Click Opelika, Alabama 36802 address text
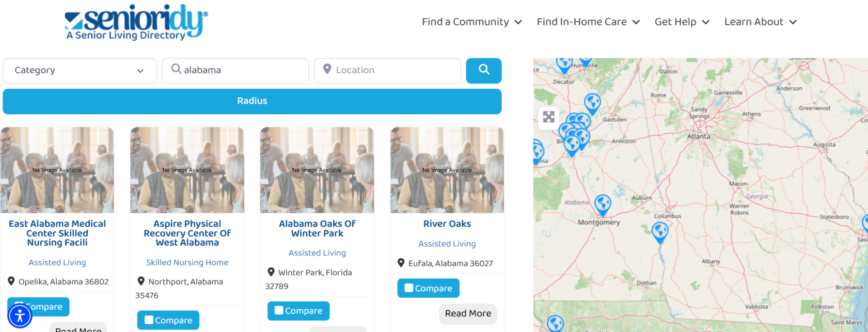The height and width of the screenshot is (332, 868). tap(63, 282)
